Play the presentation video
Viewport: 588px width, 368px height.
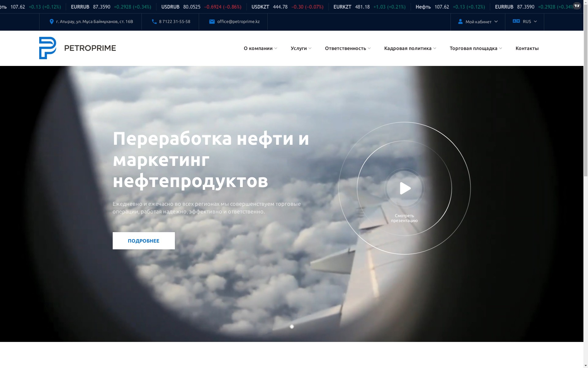click(404, 188)
